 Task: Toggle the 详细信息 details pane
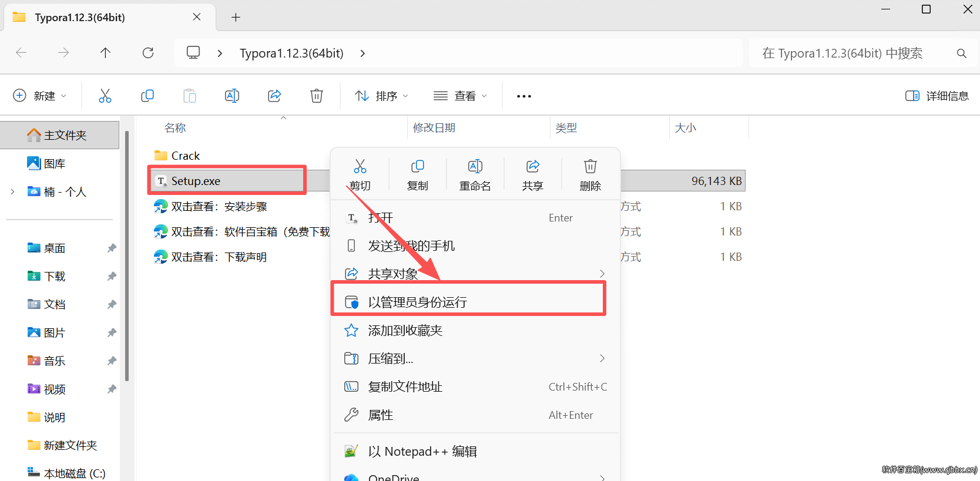click(937, 96)
